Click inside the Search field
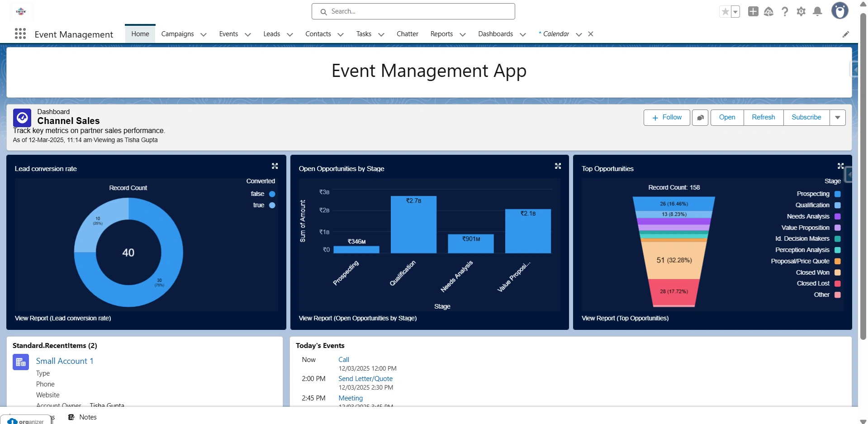The width and height of the screenshot is (868, 424). coord(413,11)
